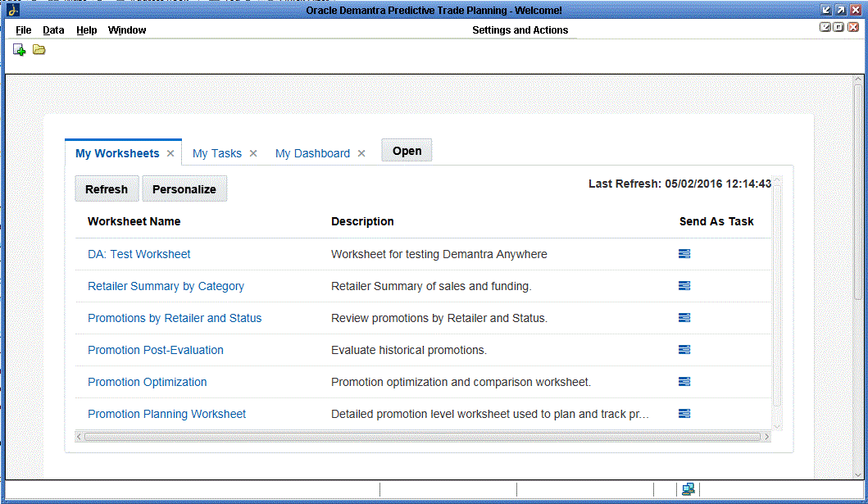Open the Window menu
Screen dimensions: 868x504
[127, 30]
